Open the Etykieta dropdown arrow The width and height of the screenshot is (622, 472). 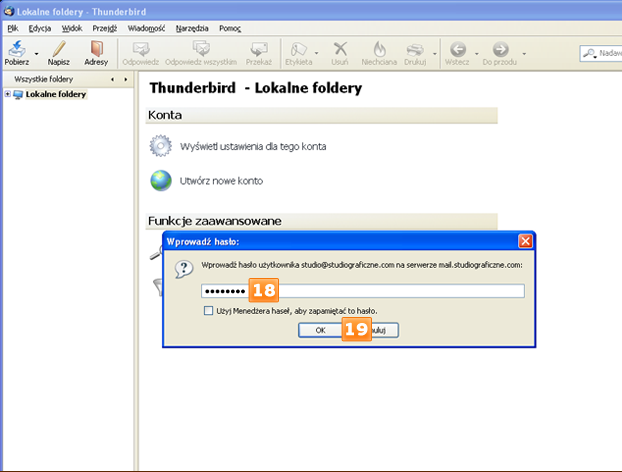tap(317, 53)
